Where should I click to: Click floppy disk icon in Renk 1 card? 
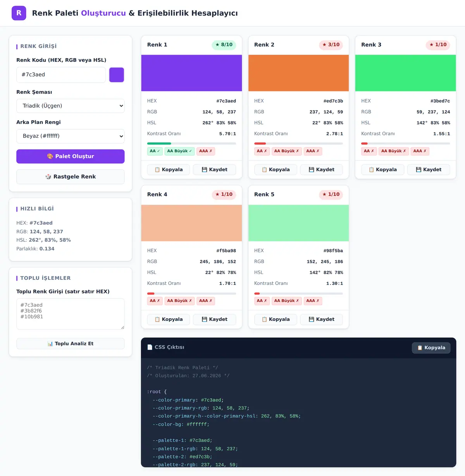pyautogui.click(x=204, y=170)
